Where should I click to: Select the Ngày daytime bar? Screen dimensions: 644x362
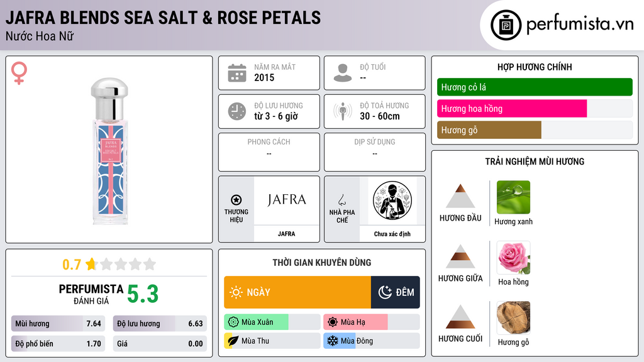click(297, 292)
